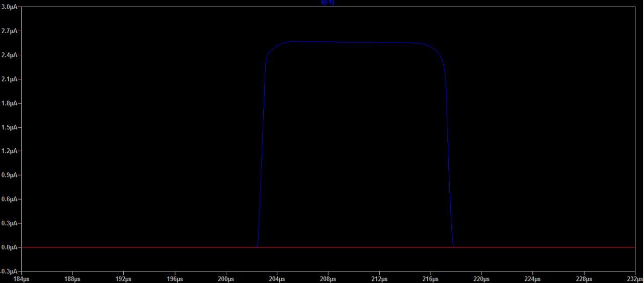The image size is (644, 283).
Task: Click the 3.0µA vertical axis label
Action: coord(10,7)
